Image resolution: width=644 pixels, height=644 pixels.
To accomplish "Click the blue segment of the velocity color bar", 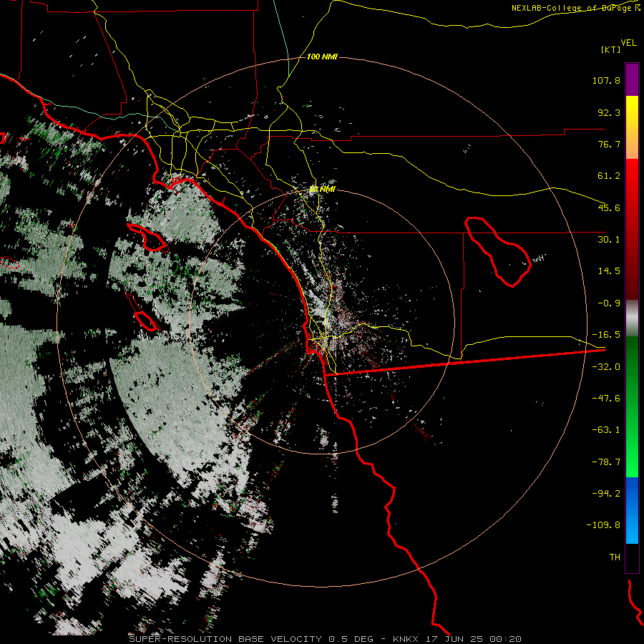I will (x=632, y=510).
